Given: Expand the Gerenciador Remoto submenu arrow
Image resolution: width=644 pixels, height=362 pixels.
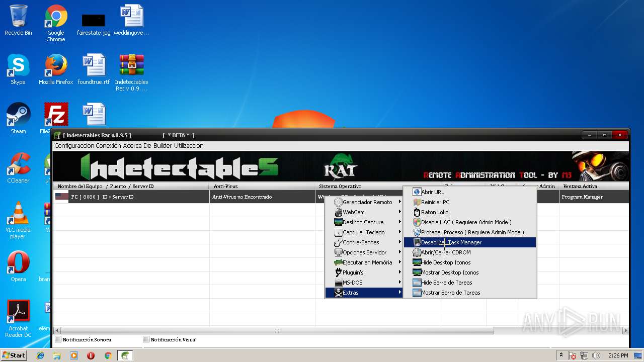Looking at the screenshot, I should point(400,202).
